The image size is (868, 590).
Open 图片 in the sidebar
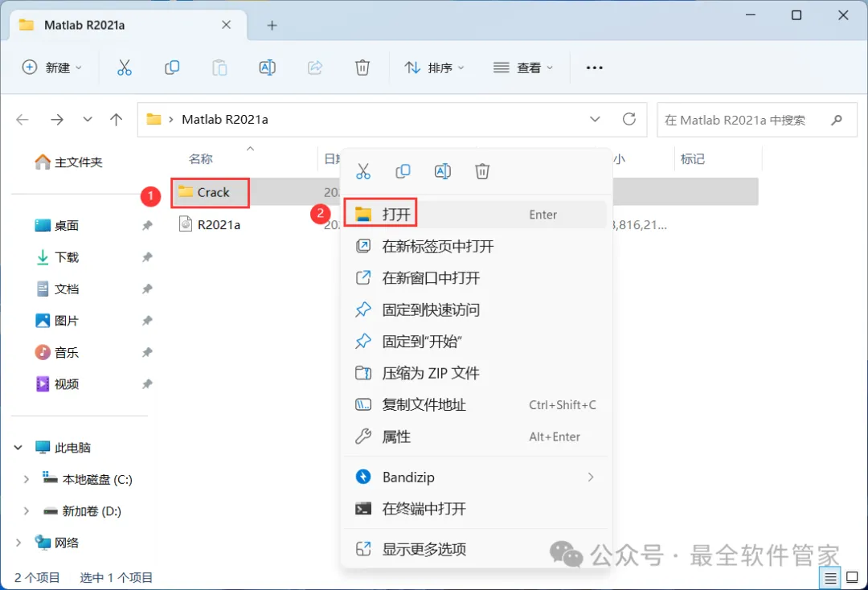[57, 321]
